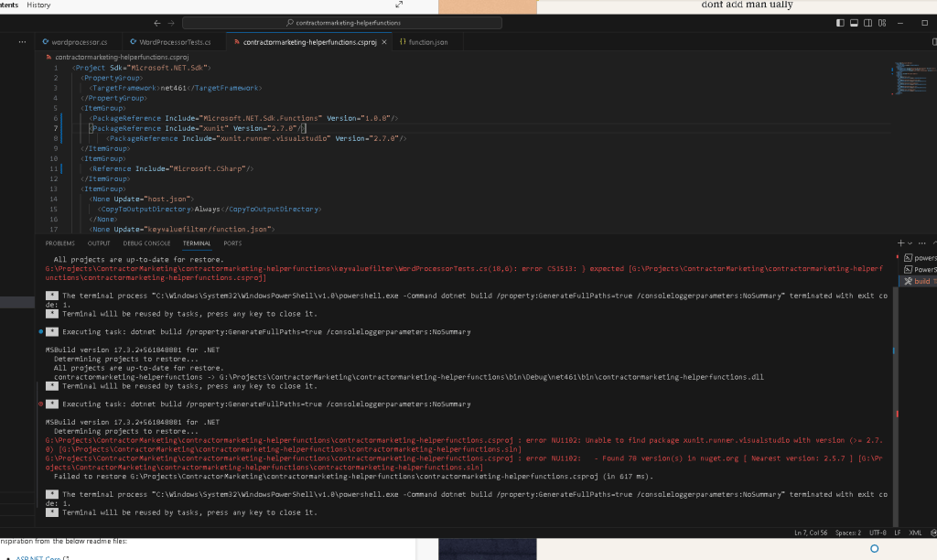This screenshot has height=560, width=937.
Task: Open the PORTS panel tab
Action: (232, 243)
